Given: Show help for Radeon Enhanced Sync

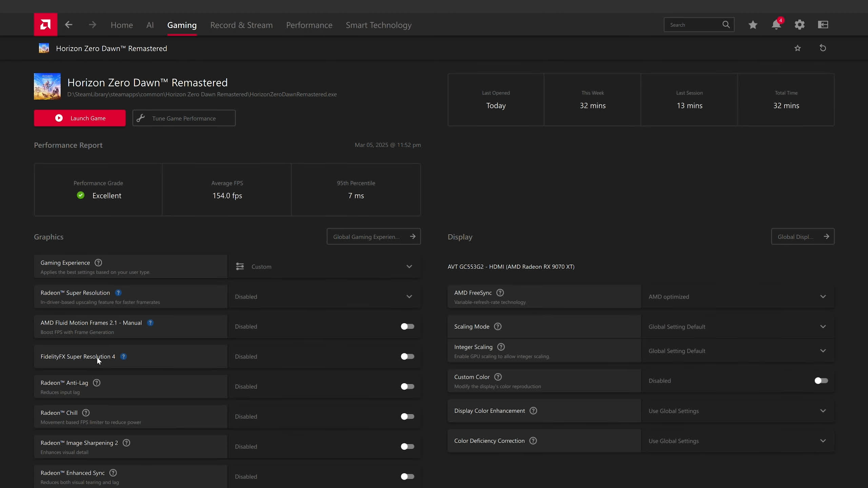Looking at the screenshot, I should click(113, 472).
